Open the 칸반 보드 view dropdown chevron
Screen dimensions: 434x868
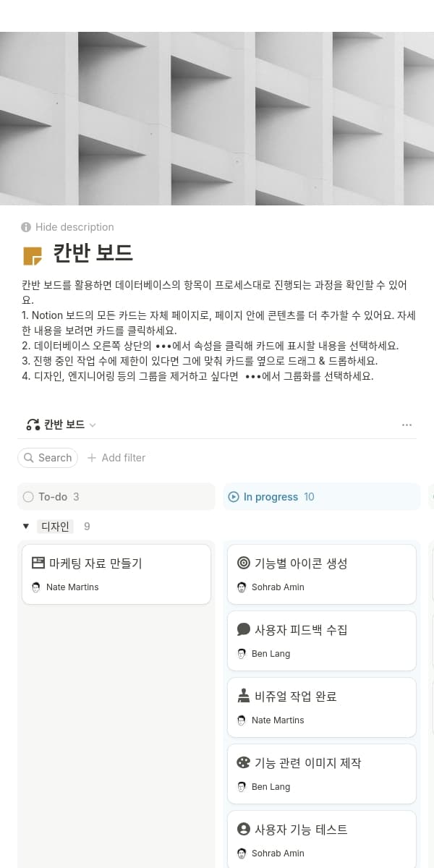tap(93, 425)
